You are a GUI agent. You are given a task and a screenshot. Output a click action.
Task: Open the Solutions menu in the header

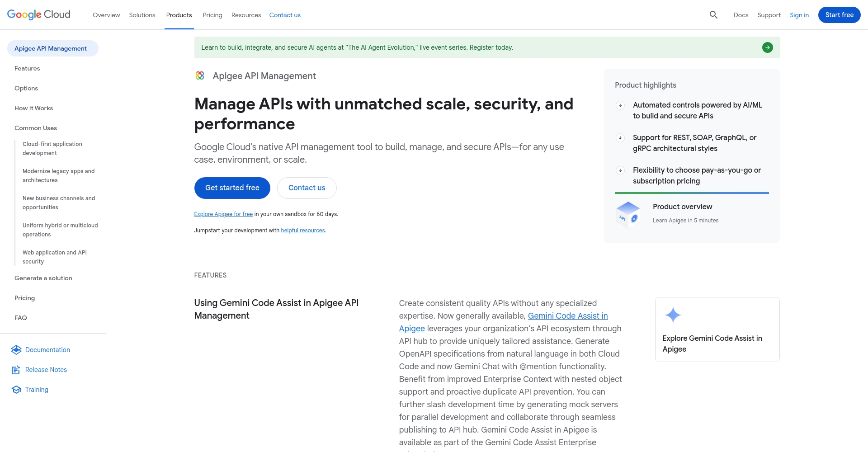[x=142, y=15]
